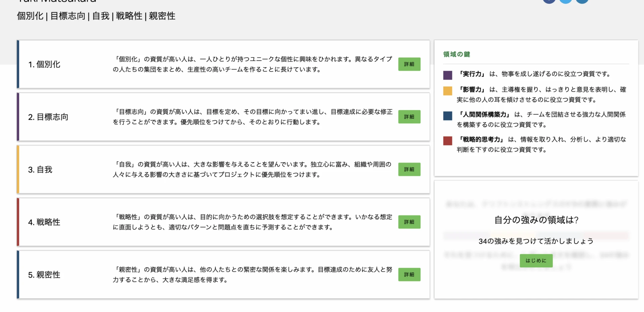Viewport: 644px width, 312px height.
Task: Select 戦略性 in the header strengths list
Action: pyautogui.click(x=129, y=16)
